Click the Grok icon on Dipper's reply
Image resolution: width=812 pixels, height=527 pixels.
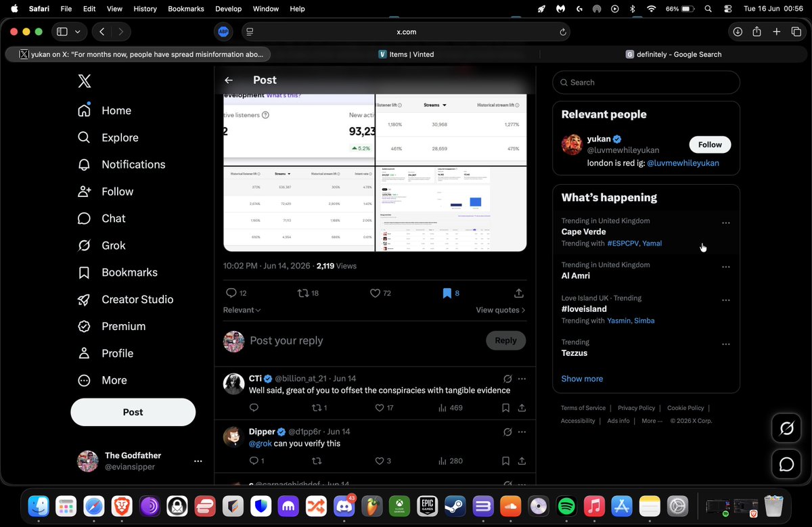click(507, 432)
